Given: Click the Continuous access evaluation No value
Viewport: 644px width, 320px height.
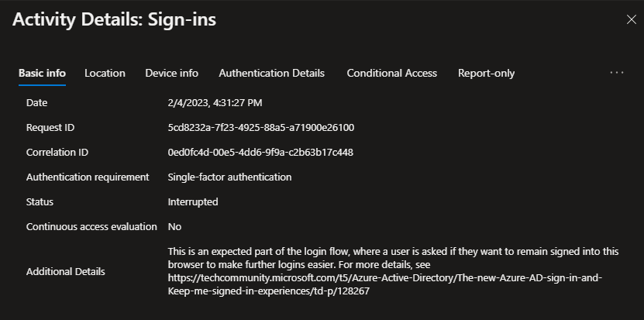Looking at the screenshot, I should pos(175,226).
